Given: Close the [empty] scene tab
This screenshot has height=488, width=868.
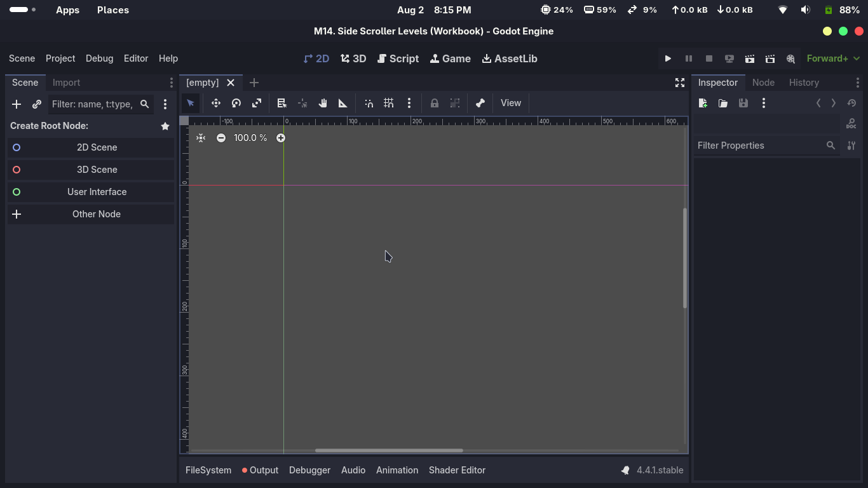Looking at the screenshot, I should 231,83.
